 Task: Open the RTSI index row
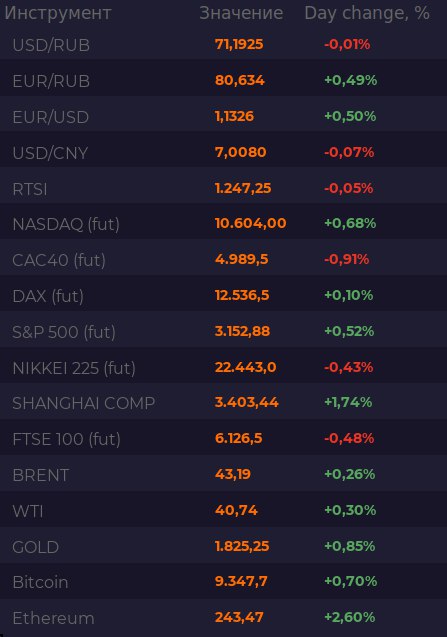pos(224,188)
